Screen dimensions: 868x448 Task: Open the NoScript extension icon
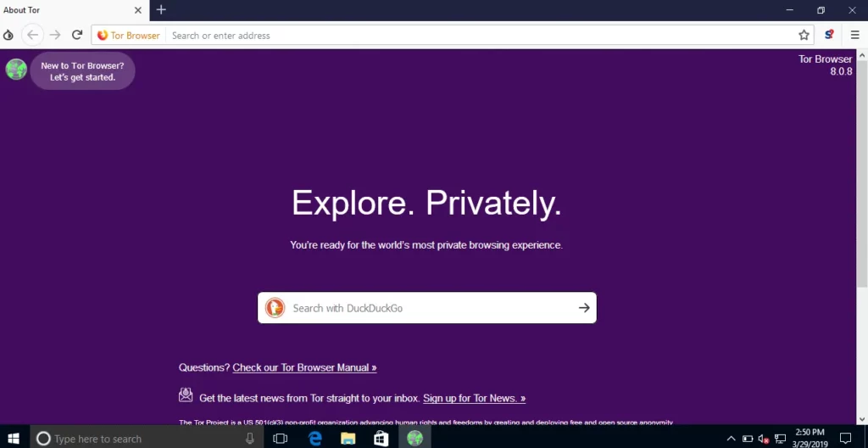(x=829, y=35)
